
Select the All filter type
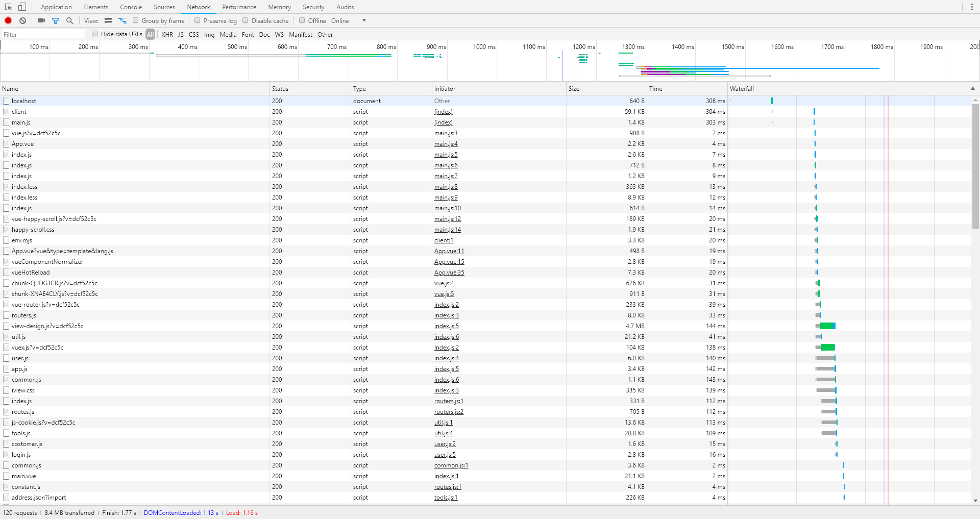point(151,35)
